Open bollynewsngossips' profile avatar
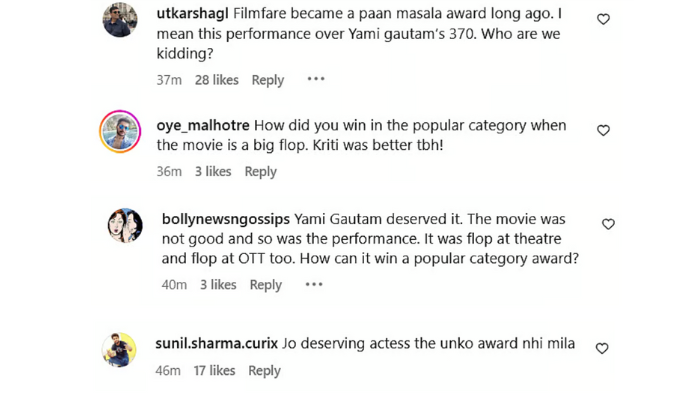700x400 pixels. click(x=125, y=225)
